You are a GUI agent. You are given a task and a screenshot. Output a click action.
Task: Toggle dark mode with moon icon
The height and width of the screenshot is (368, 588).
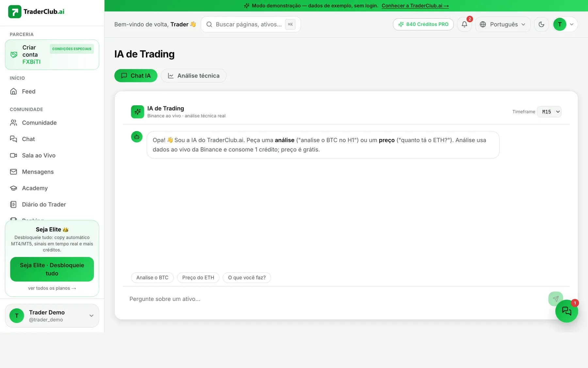tap(541, 24)
